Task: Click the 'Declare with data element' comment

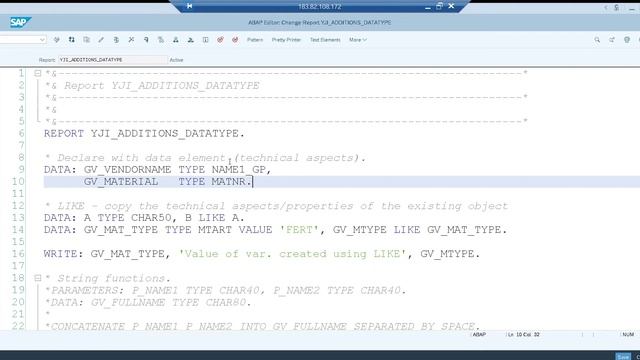Action: [205, 158]
